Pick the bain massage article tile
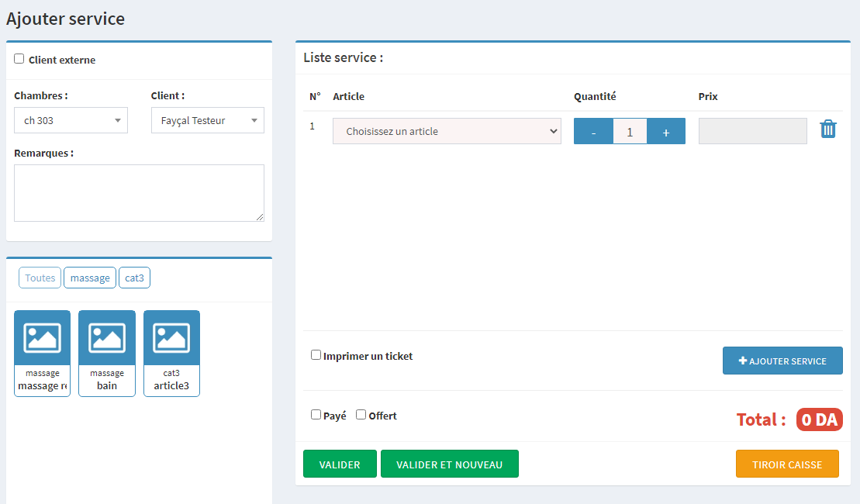 click(107, 353)
